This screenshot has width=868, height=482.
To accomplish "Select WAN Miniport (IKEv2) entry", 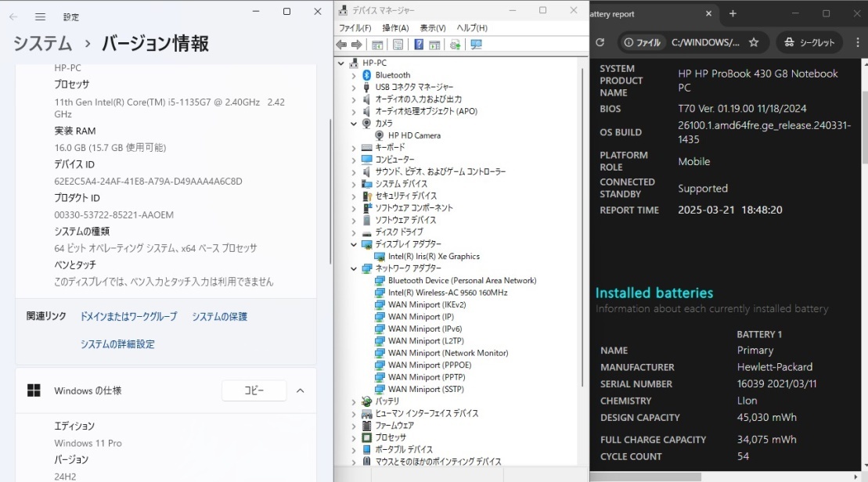I will coord(427,305).
